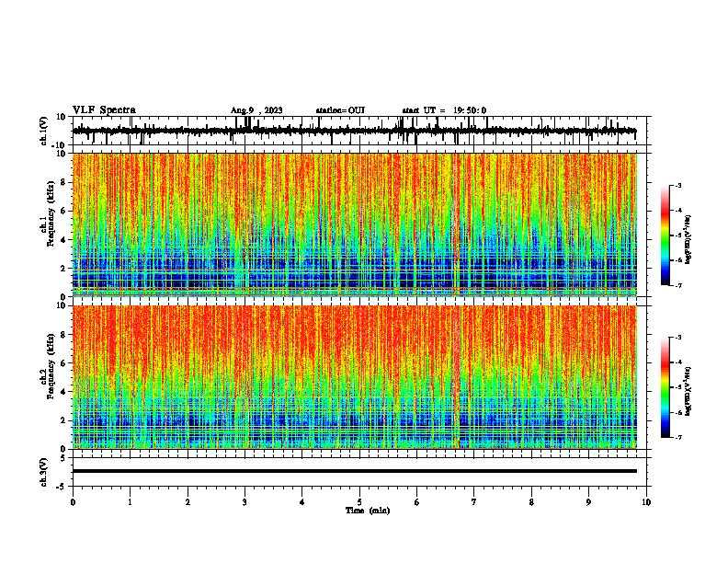Click inside the ch.1 spectrogram panel
This screenshot has width=728, height=563.
(x=354, y=224)
